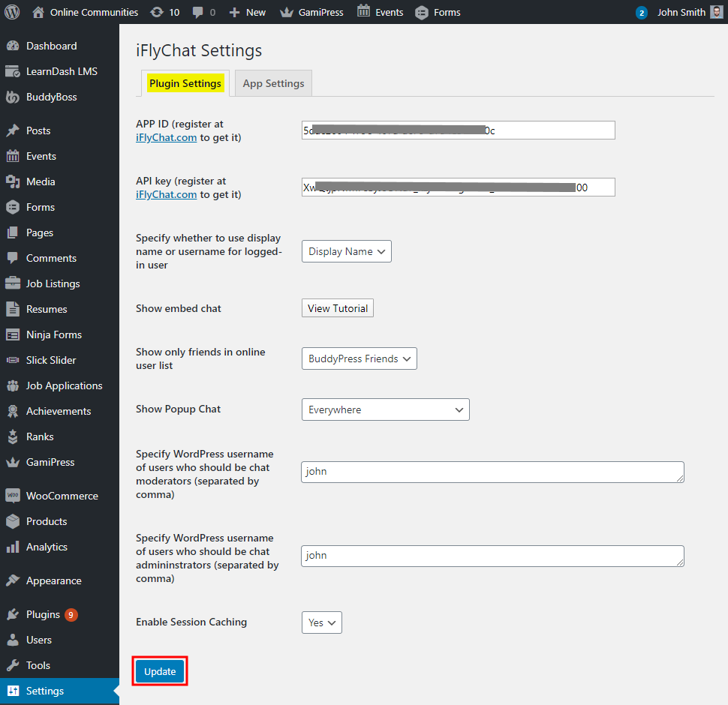The width and height of the screenshot is (728, 705).
Task: Open the GamiPress crown icon in the admin bar
Action: coord(286,12)
